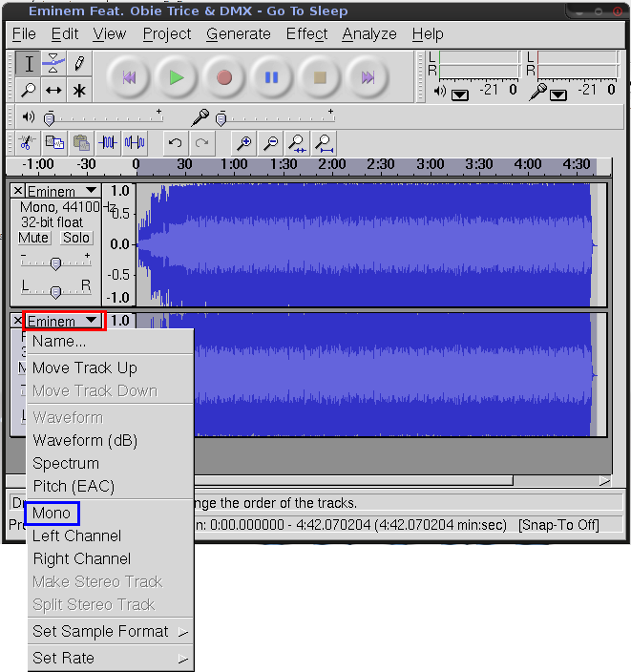Viewport: 631px width, 672px height.
Task: Open the File menu
Action: pyautogui.click(x=24, y=33)
